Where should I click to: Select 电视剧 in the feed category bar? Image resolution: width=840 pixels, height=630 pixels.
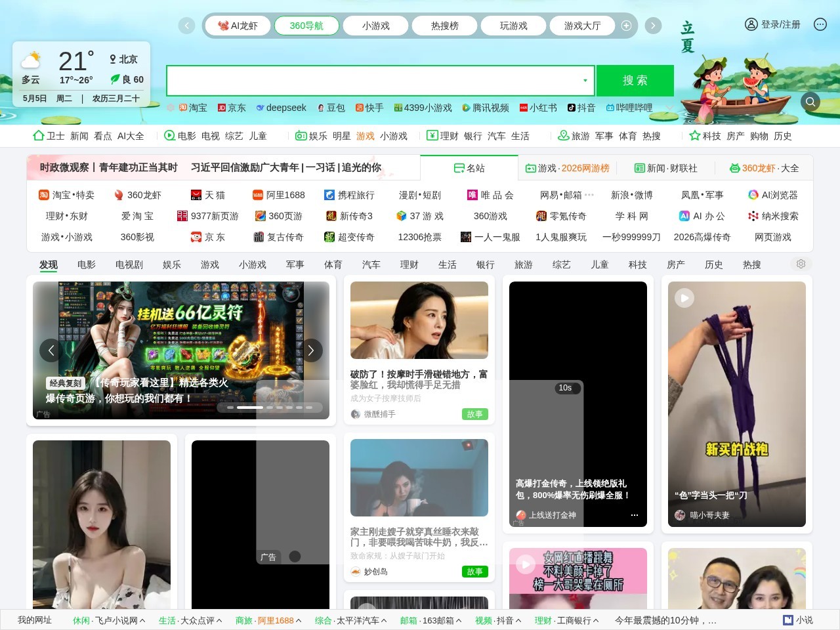coord(129,264)
